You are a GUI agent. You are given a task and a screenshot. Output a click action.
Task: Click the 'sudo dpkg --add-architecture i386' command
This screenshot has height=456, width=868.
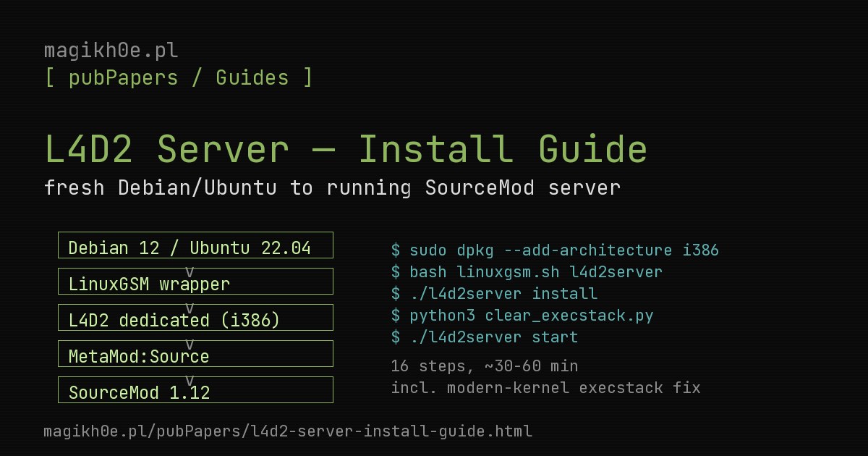555,250
